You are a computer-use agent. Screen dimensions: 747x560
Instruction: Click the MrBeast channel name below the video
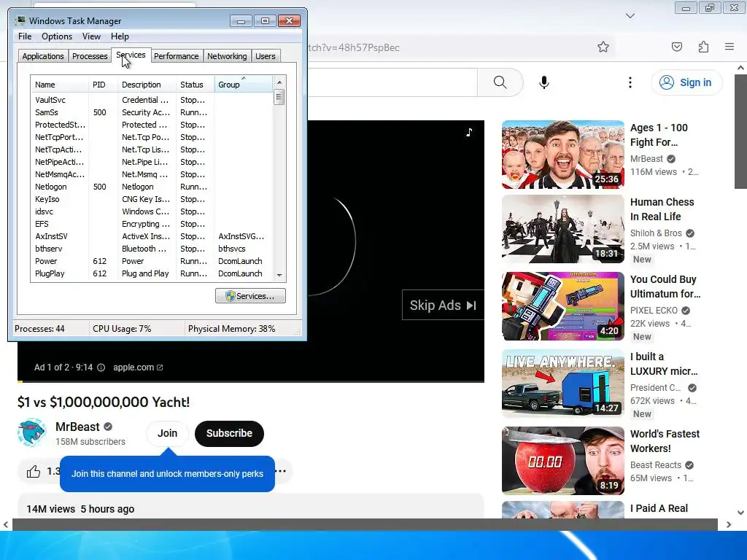(x=77, y=427)
